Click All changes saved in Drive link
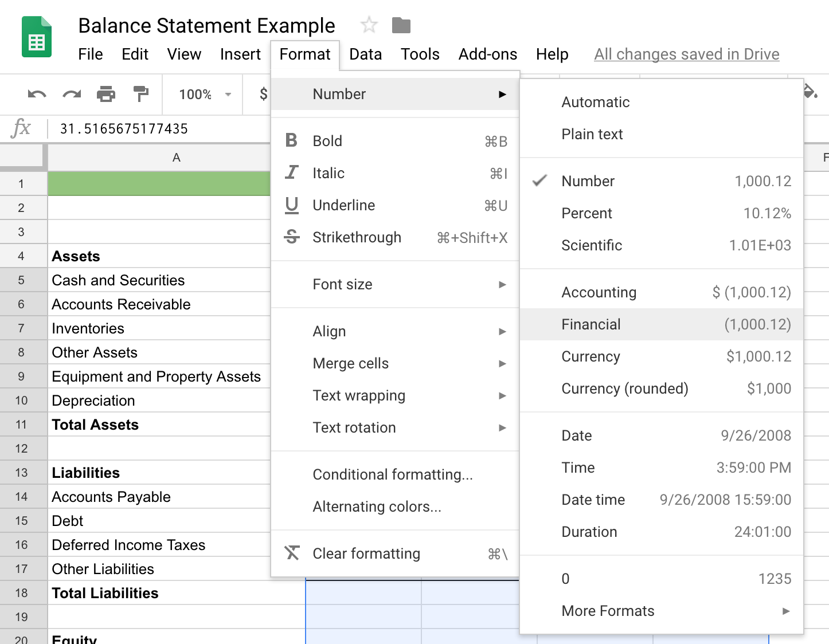 tap(686, 54)
